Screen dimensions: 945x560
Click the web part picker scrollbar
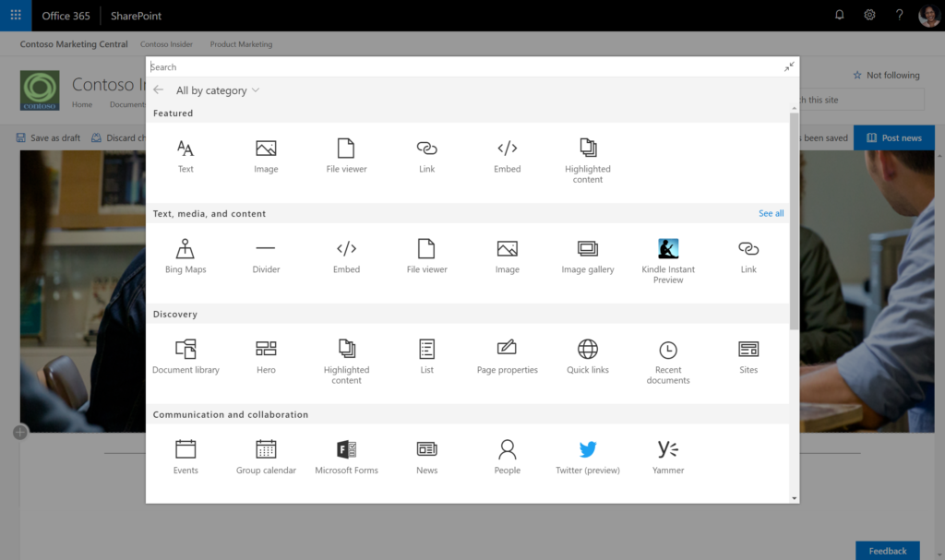point(795,220)
